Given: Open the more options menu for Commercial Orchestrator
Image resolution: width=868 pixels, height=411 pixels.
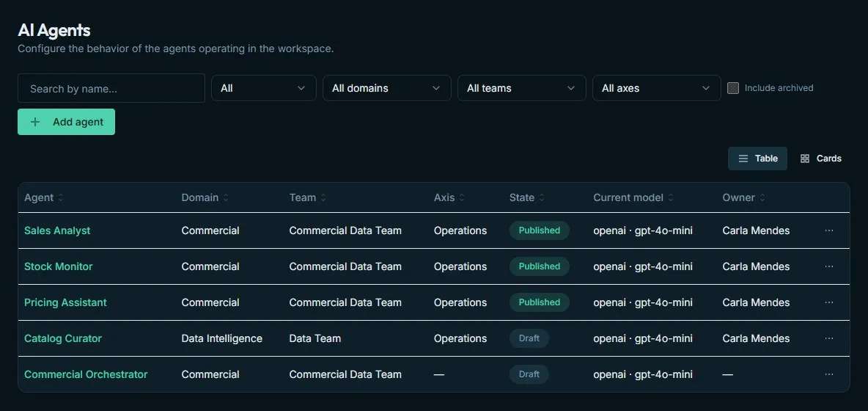Looking at the screenshot, I should pyautogui.click(x=828, y=374).
